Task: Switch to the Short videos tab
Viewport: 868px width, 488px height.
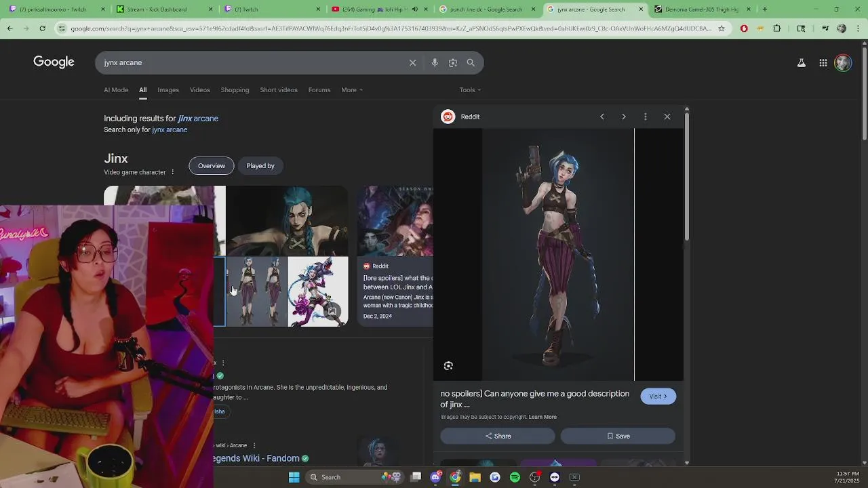Action: [279, 90]
